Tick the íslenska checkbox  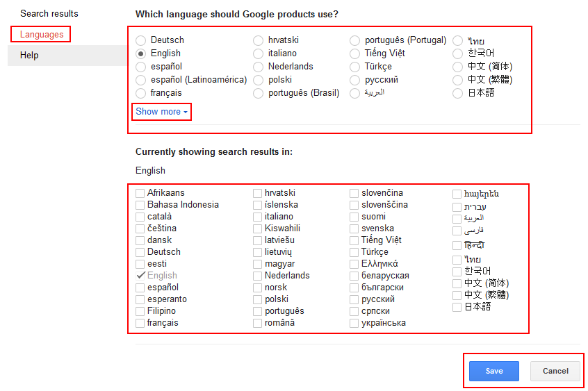pyautogui.click(x=257, y=205)
